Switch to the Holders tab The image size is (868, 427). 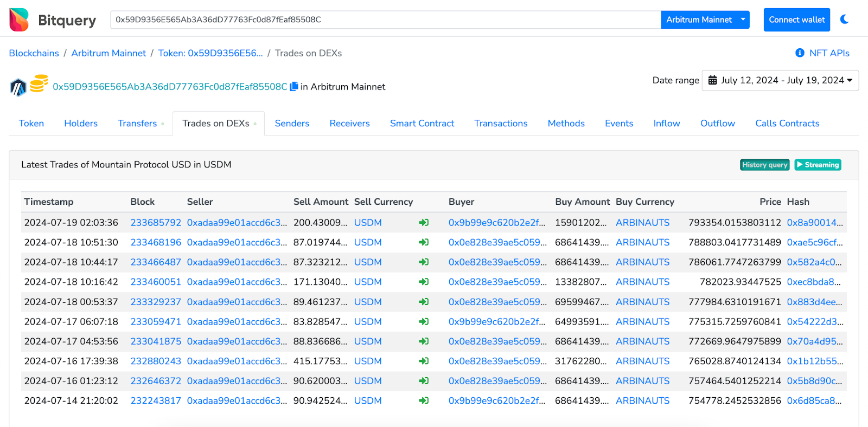[x=81, y=124]
